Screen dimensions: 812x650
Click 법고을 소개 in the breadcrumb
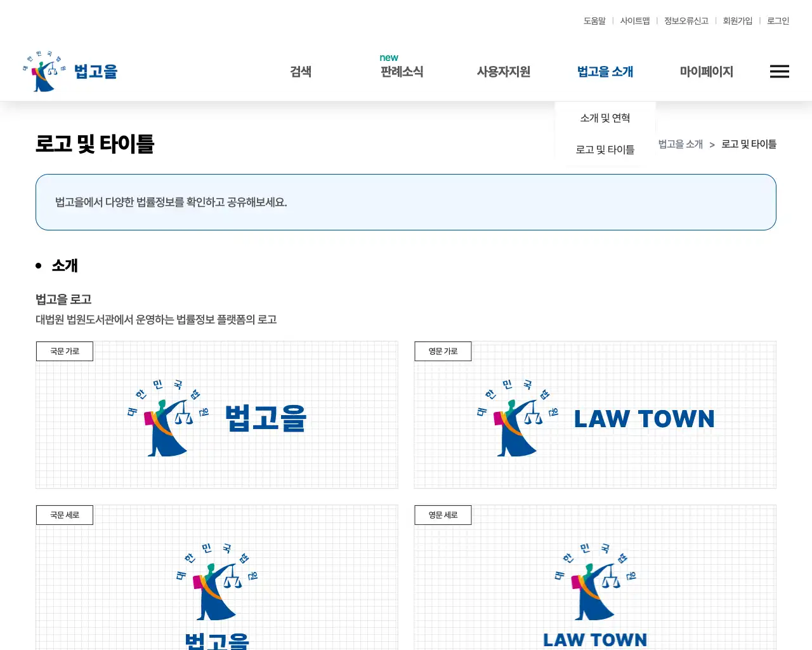tap(681, 144)
